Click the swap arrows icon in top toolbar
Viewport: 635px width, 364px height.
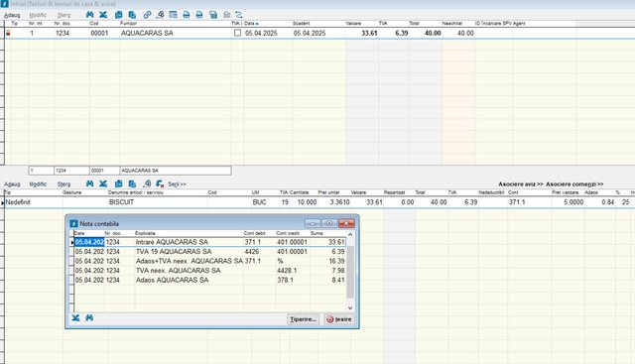[239, 15]
